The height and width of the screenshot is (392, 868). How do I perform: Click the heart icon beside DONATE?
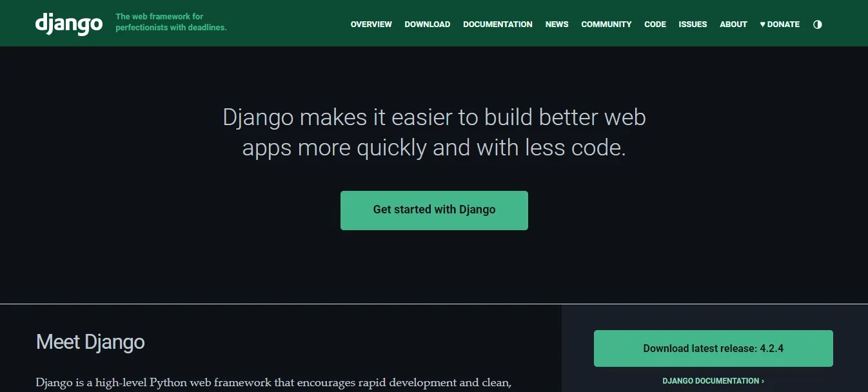762,24
